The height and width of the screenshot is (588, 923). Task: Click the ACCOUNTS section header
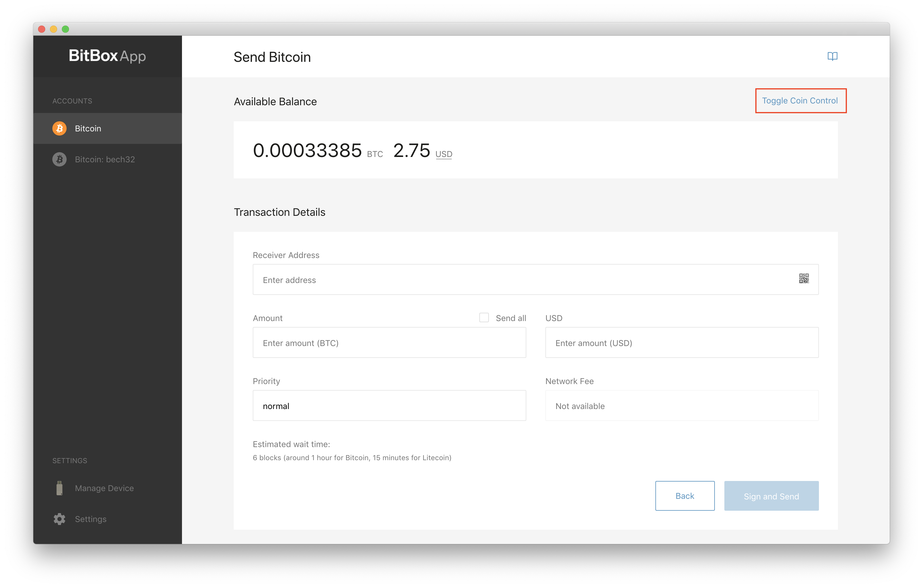pos(72,101)
